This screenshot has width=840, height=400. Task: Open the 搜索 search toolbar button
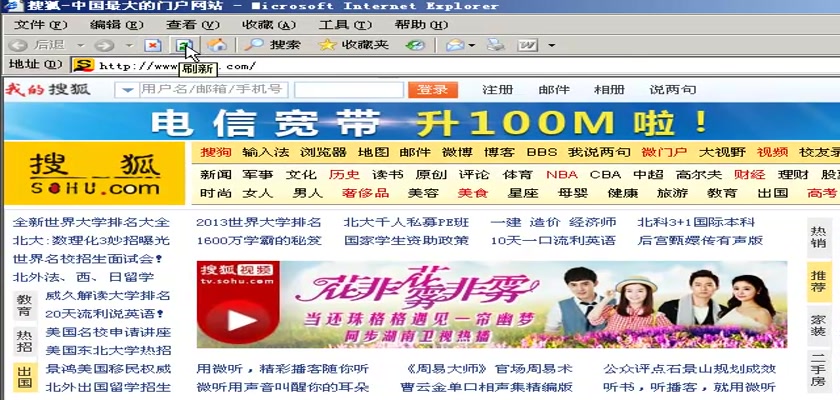[x=272, y=45]
